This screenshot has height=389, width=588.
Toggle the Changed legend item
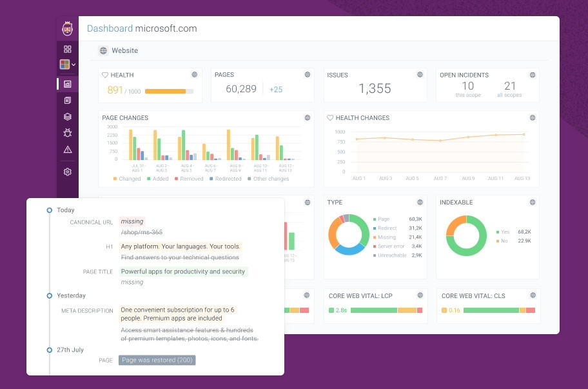[127, 179]
